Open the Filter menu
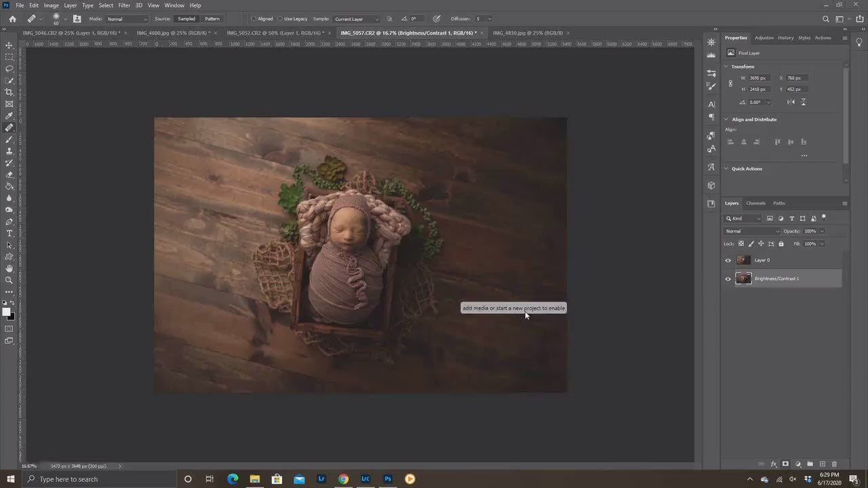Screen dimensions: 868x488 point(124,5)
